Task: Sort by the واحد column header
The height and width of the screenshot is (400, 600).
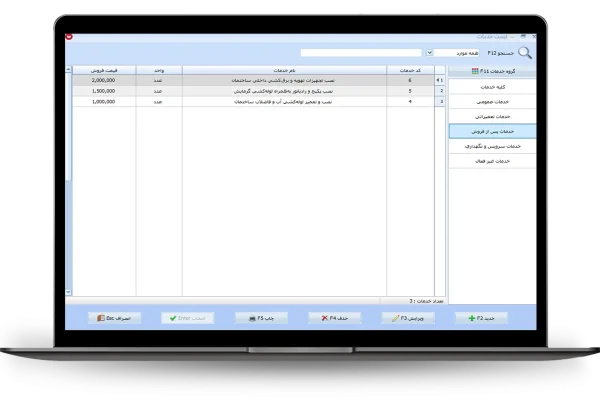Action: click(x=159, y=70)
